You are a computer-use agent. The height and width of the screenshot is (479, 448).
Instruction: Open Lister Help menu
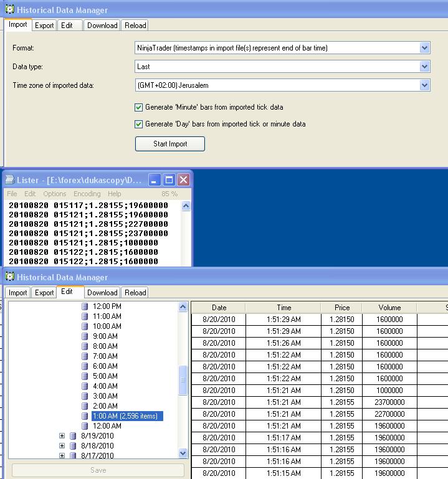point(114,194)
